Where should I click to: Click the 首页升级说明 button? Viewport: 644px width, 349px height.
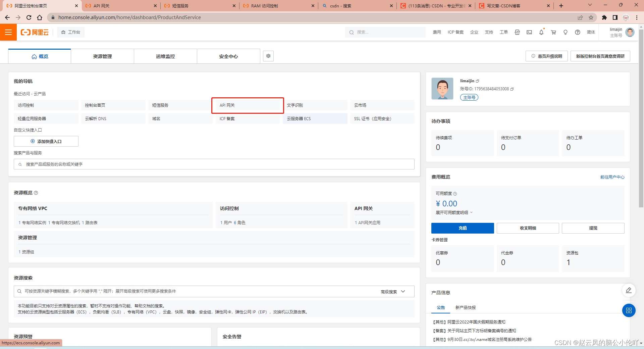pyautogui.click(x=547, y=56)
